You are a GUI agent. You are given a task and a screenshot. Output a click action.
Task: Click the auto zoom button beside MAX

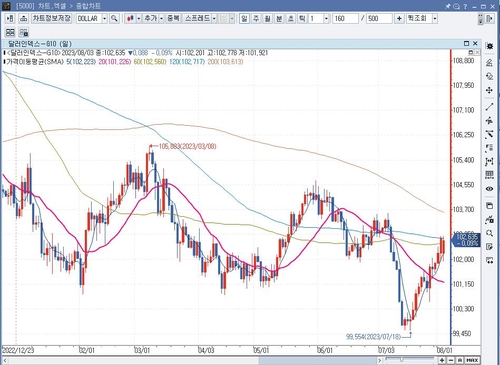(x=460, y=360)
